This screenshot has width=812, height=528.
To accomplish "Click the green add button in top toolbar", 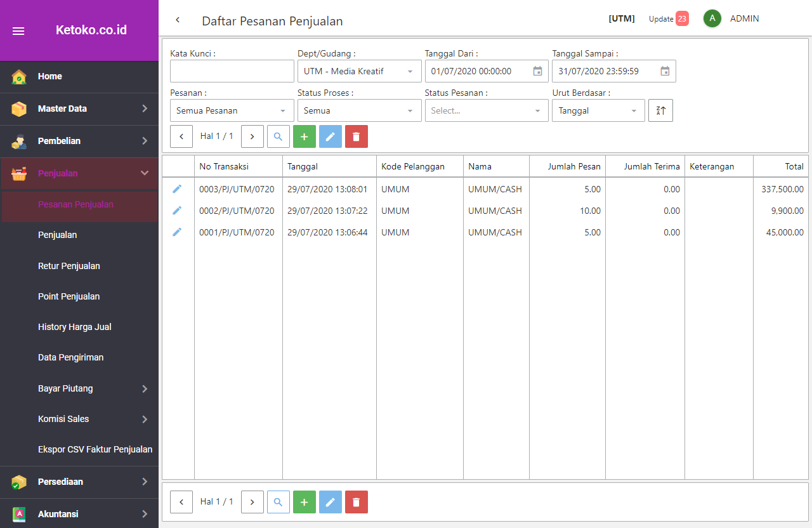I will click(304, 136).
